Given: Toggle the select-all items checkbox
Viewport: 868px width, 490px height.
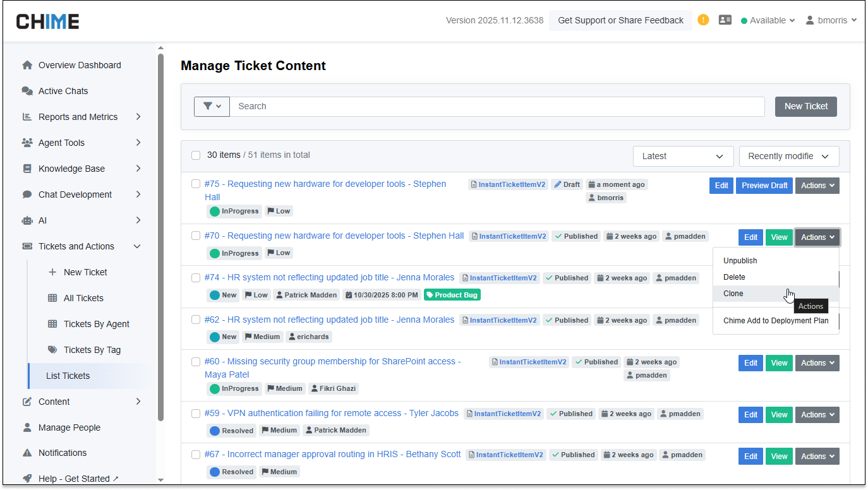Looking at the screenshot, I should pyautogui.click(x=196, y=155).
